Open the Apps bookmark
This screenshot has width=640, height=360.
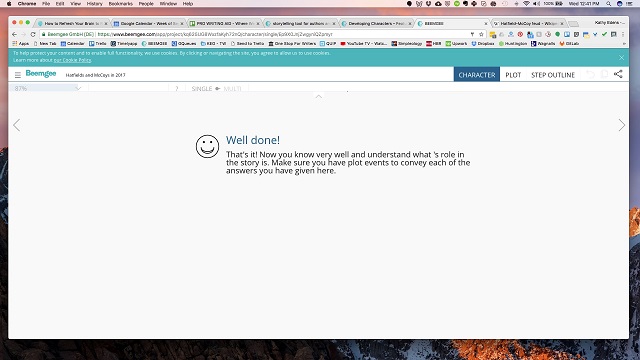pos(21,43)
